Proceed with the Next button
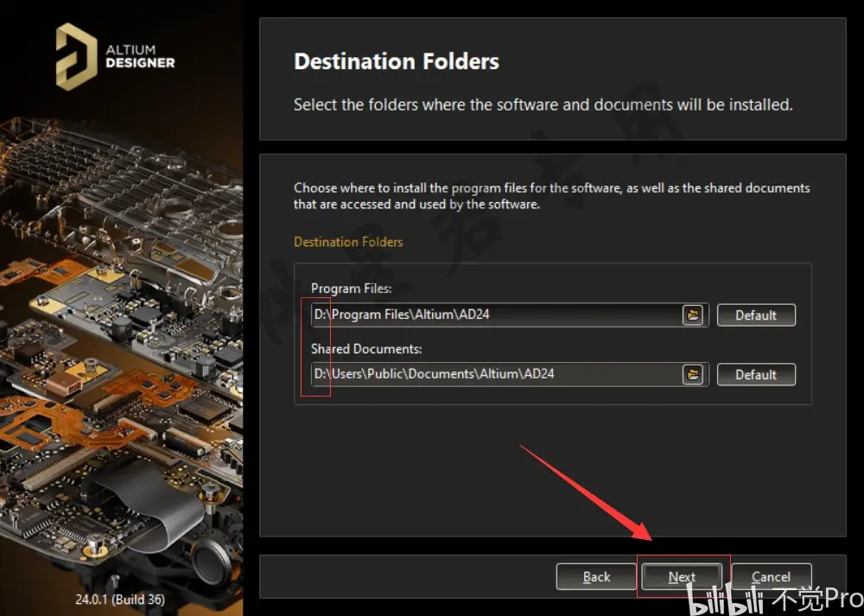 [682, 577]
